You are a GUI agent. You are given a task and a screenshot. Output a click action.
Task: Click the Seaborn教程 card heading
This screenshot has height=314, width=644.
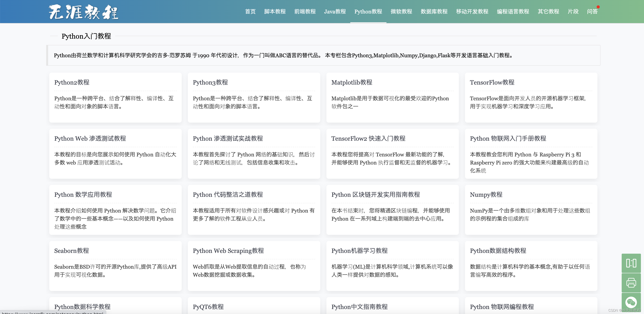[71, 251]
